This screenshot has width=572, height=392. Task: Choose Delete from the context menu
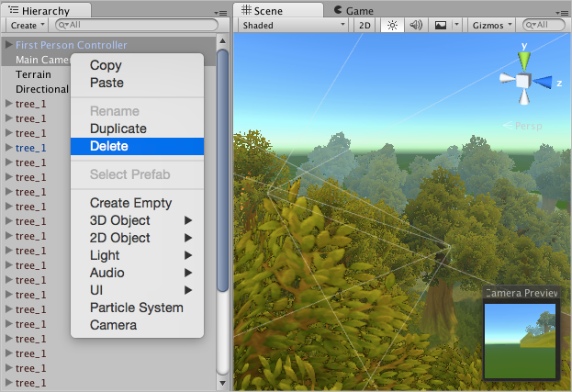[137, 146]
